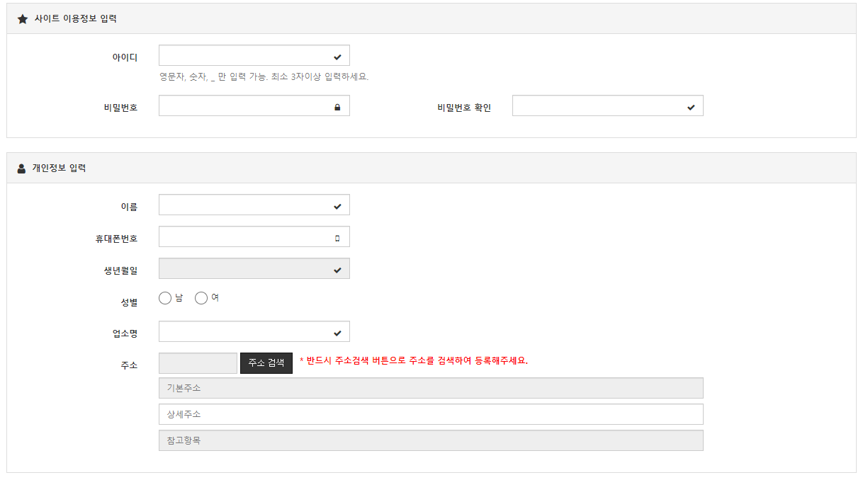The image size is (868, 480).
Task: Click the checkmark icon in the 아이디 field
Action: [x=339, y=55]
